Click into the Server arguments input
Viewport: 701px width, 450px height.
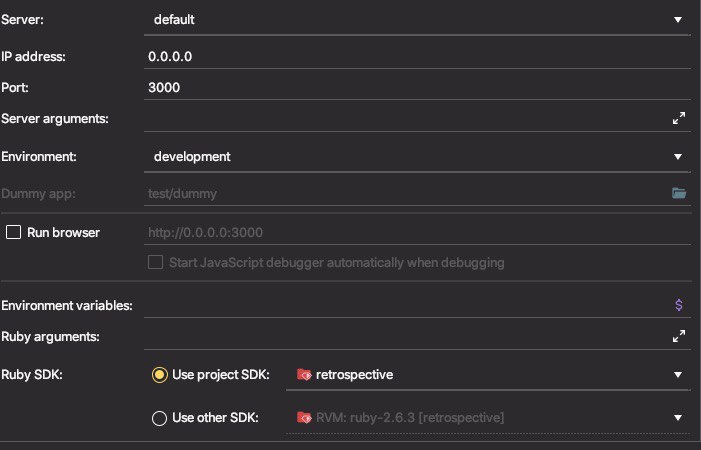coord(407,119)
